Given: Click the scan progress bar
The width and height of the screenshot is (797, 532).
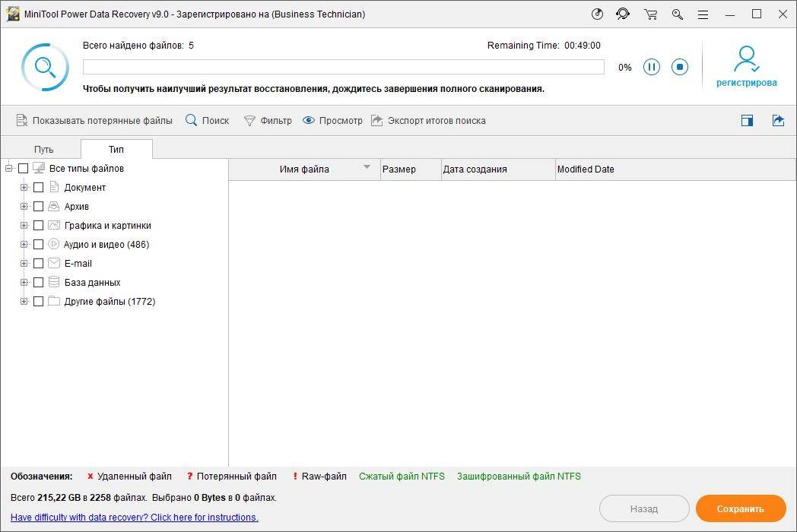Looking at the screenshot, I should 344,67.
